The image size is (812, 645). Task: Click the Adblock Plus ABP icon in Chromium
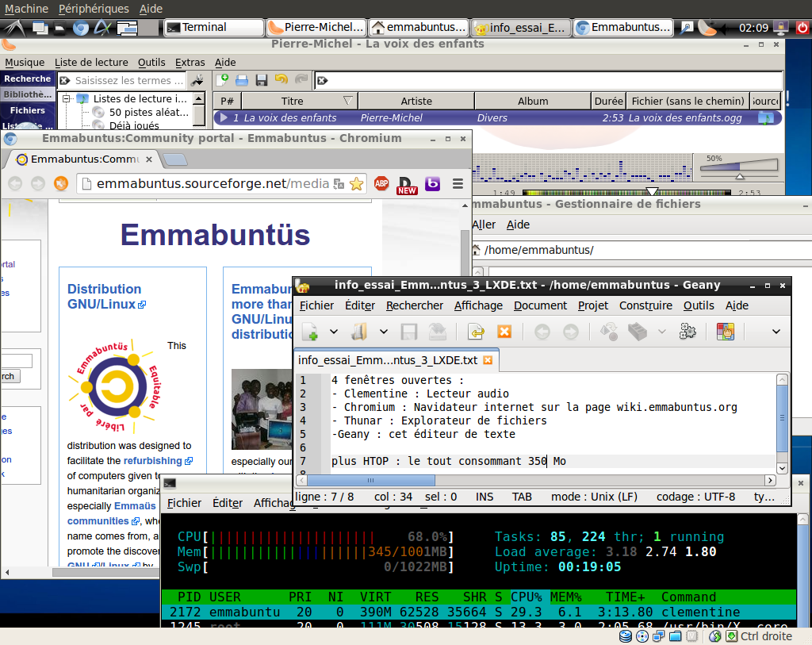[x=381, y=183]
